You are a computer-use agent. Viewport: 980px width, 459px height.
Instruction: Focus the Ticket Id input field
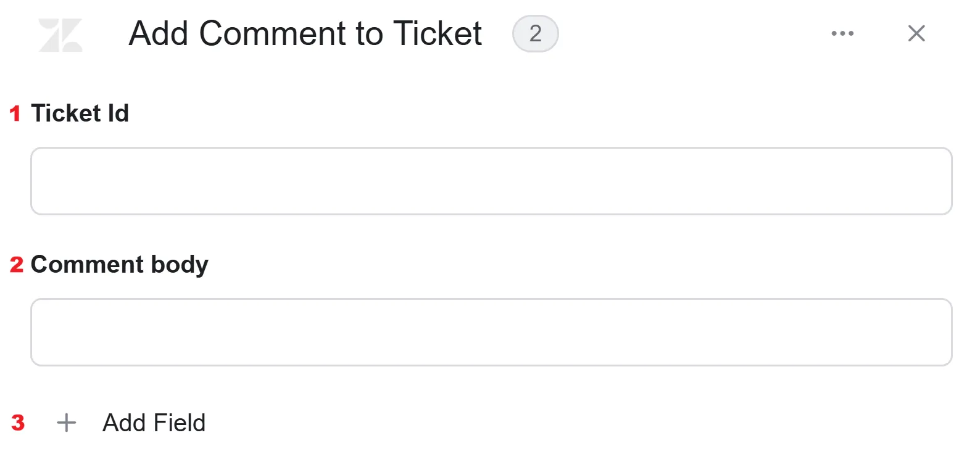coord(491,181)
